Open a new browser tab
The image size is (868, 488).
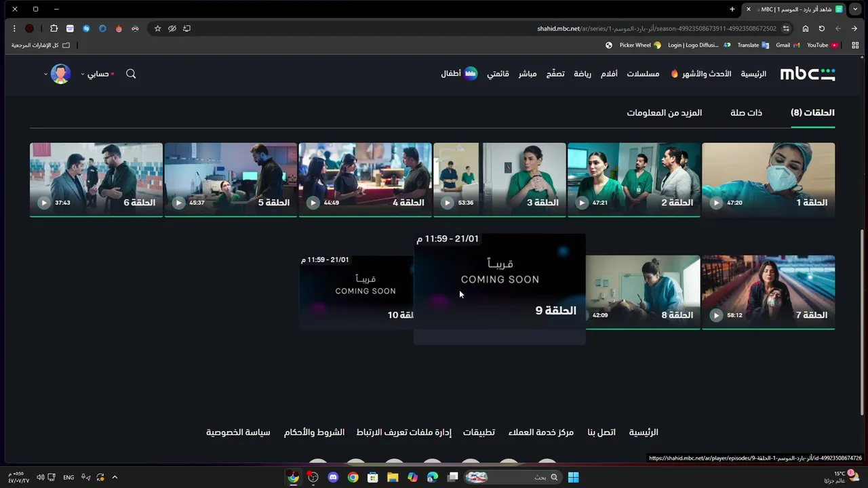click(x=732, y=9)
